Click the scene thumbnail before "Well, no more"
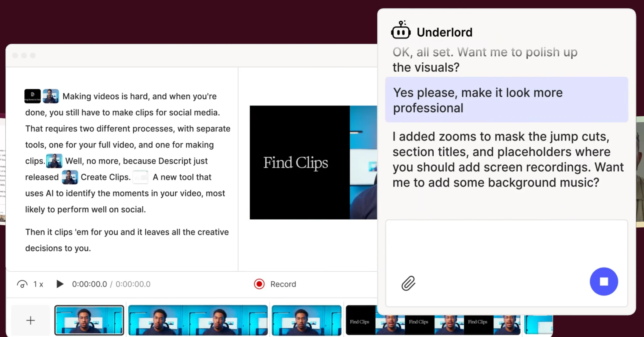Viewport: 644px width, 337px height. coord(54,161)
